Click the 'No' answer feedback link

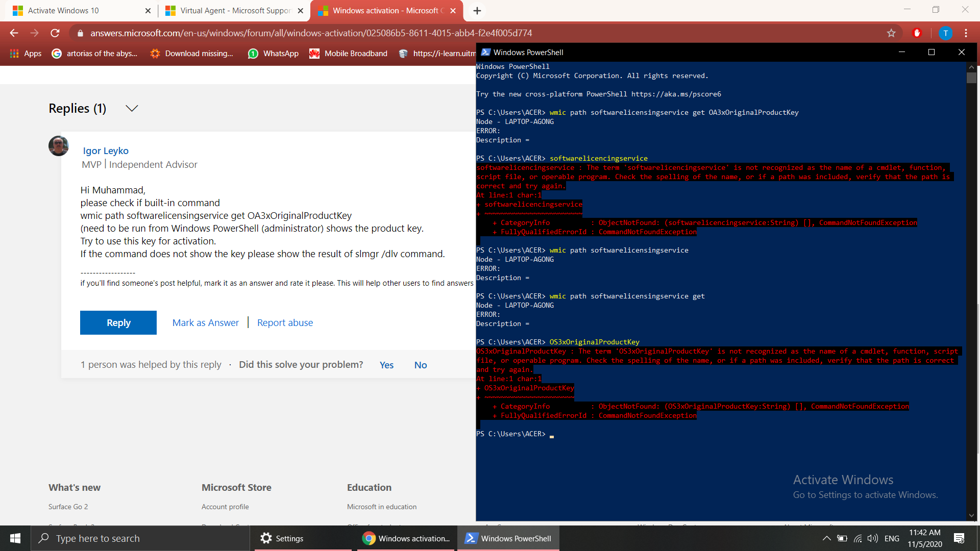tap(421, 365)
